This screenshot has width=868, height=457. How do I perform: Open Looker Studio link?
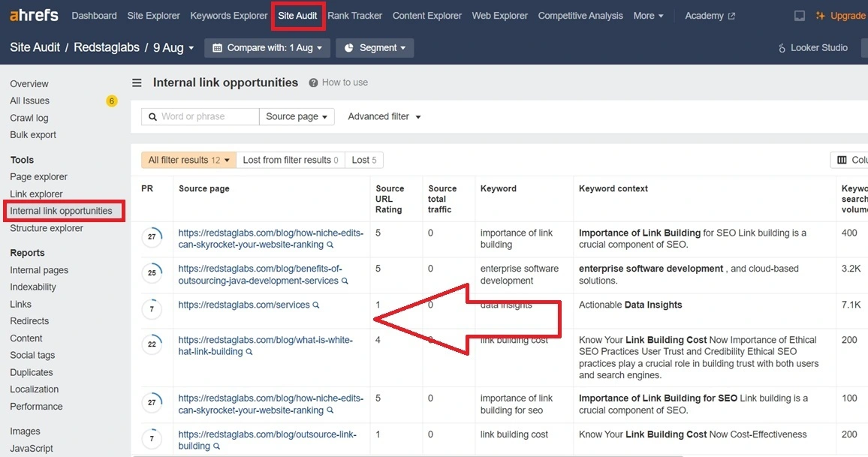[x=812, y=48]
